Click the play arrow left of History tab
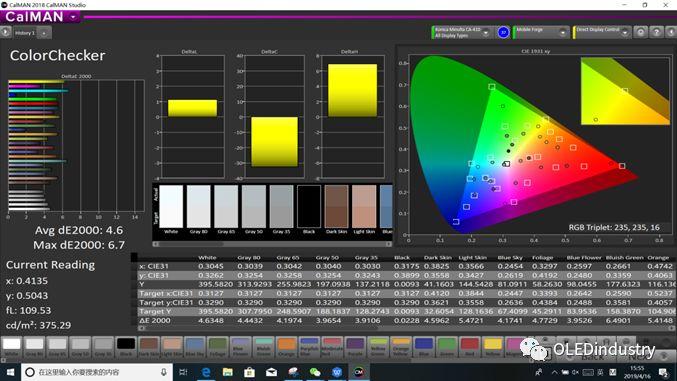The image size is (677, 381). point(5,32)
